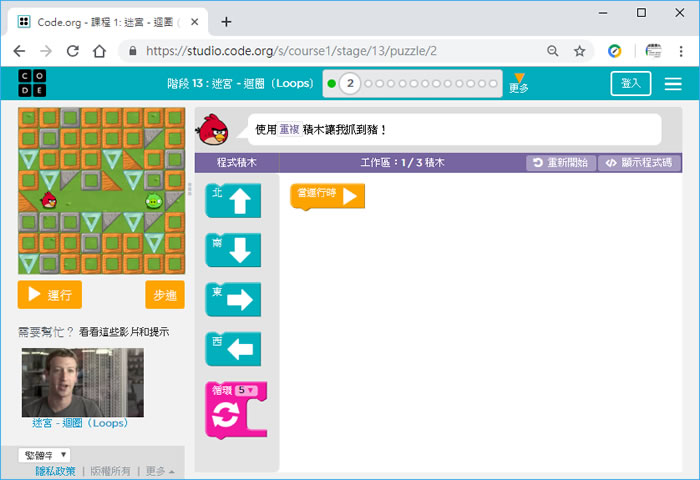Viewport: 700px width, 480px height.
Task: Play the 迷宮 - 迴圈 (Loops) video thumbnail
Action: click(x=83, y=383)
